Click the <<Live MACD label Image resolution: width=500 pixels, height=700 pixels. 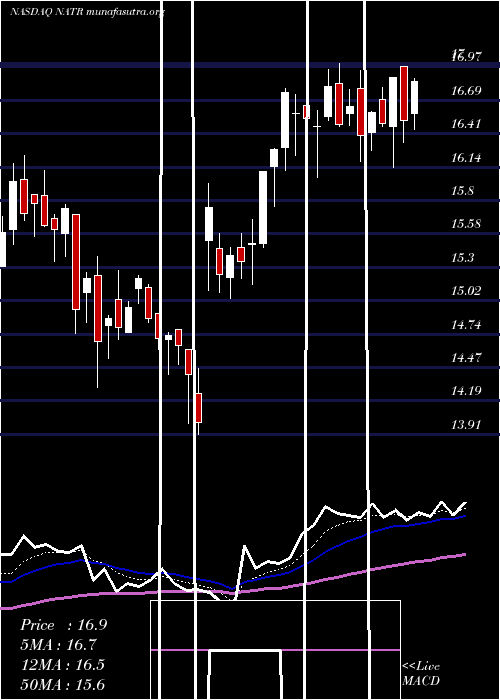click(x=421, y=674)
